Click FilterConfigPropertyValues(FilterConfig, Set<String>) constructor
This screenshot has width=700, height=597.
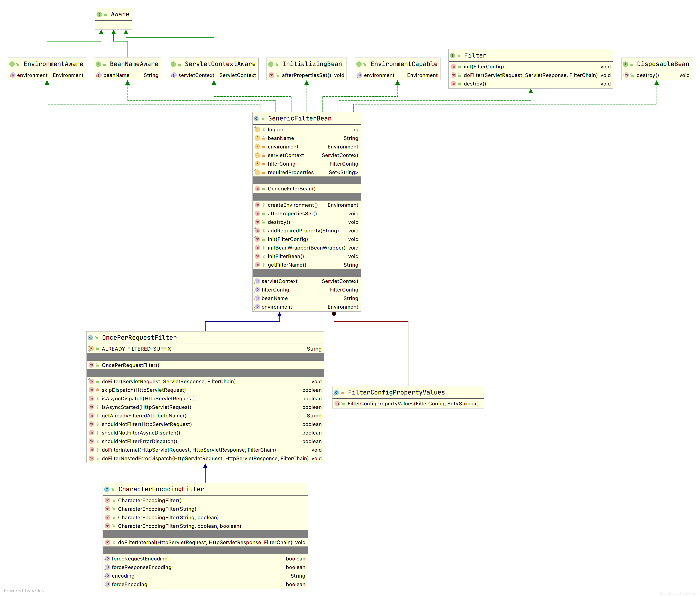(408, 404)
